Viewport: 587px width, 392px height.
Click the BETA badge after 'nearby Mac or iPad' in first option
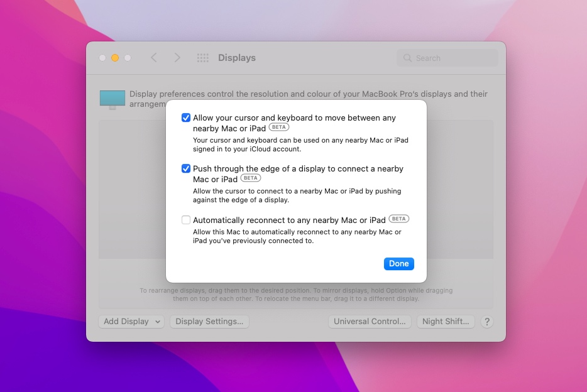[279, 127]
